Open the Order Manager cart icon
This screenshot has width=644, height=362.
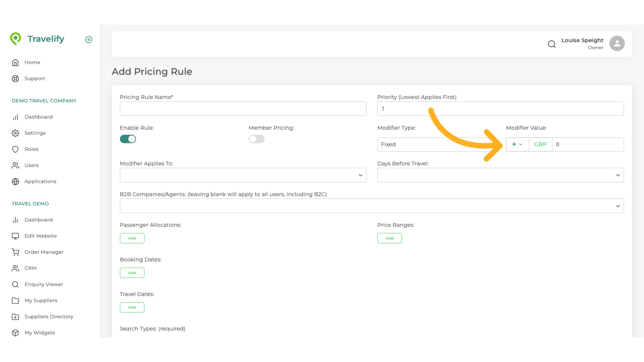(x=15, y=252)
